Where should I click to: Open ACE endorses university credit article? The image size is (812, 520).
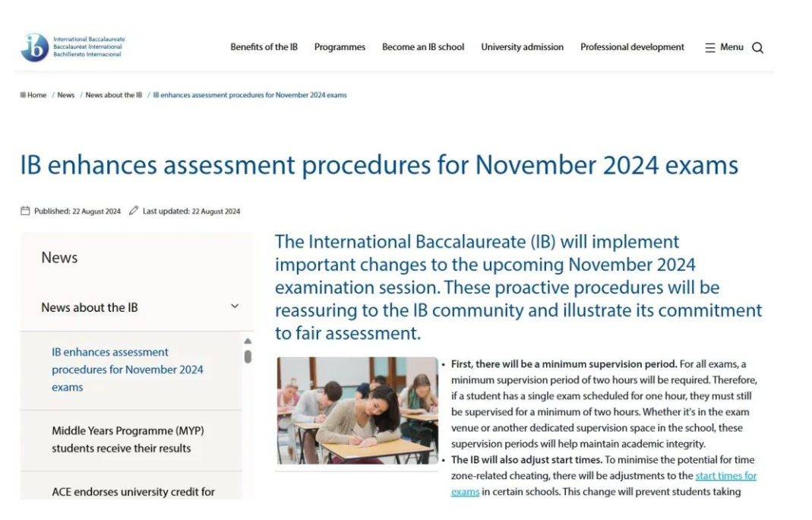(x=133, y=491)
